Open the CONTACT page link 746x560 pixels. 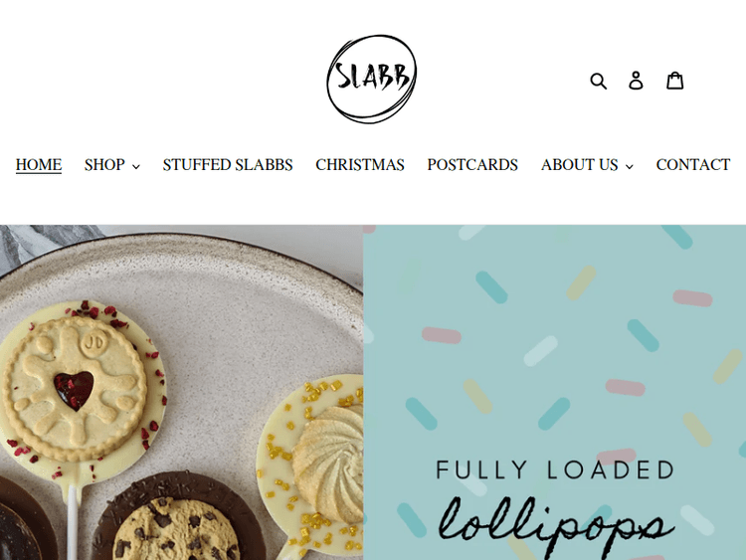tap(692, 165)
